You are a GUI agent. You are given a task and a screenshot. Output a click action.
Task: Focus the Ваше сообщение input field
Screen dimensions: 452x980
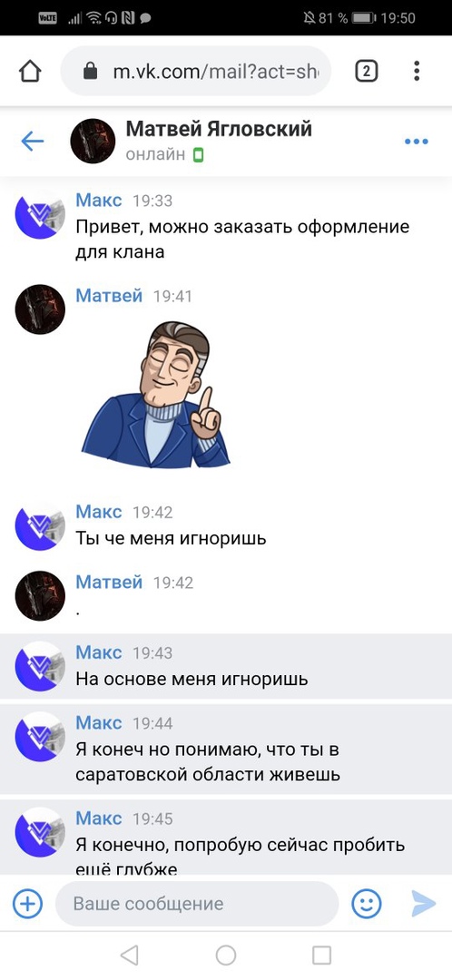tap(197, 903)
